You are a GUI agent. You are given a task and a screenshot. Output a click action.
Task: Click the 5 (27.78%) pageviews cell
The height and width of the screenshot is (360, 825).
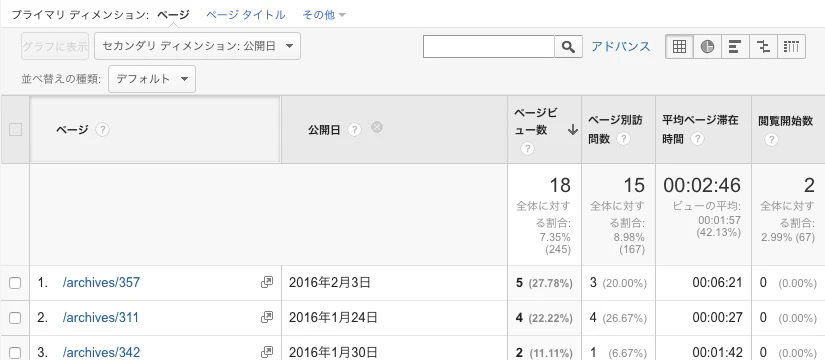[544, 283]
